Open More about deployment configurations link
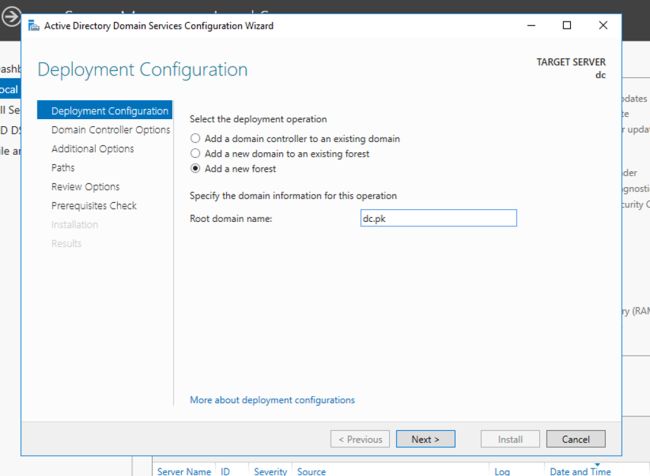Viewport: 650px width, 476px height. (x=272, y=400)
